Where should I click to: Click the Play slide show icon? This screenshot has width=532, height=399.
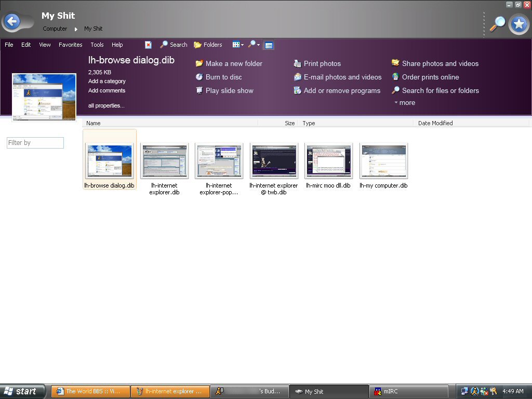click(x=199, y=90)
